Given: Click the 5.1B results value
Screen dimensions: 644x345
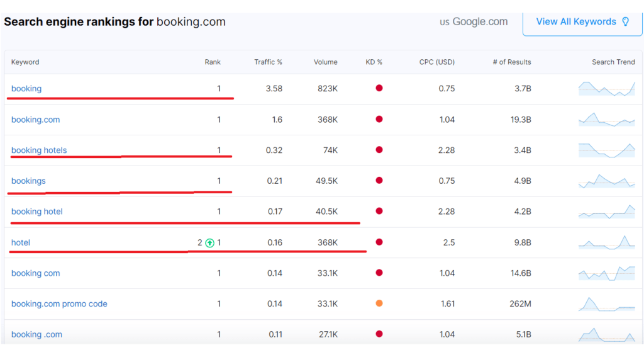Looking at the screenshot, I should coord(523,334).
